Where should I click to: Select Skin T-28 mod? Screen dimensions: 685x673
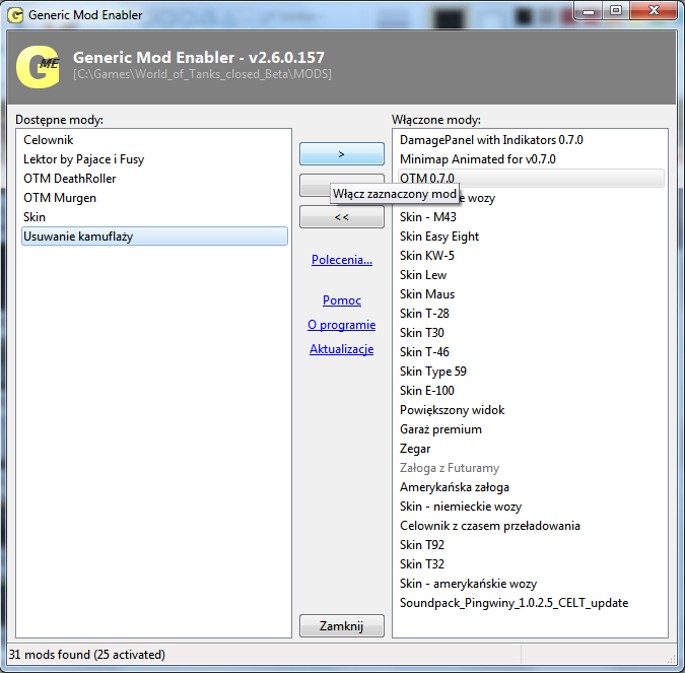click(x=531, y=313)
